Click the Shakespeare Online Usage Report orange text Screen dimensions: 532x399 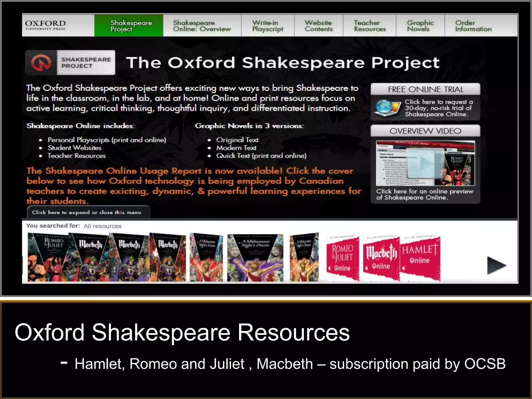click(194, 186)
